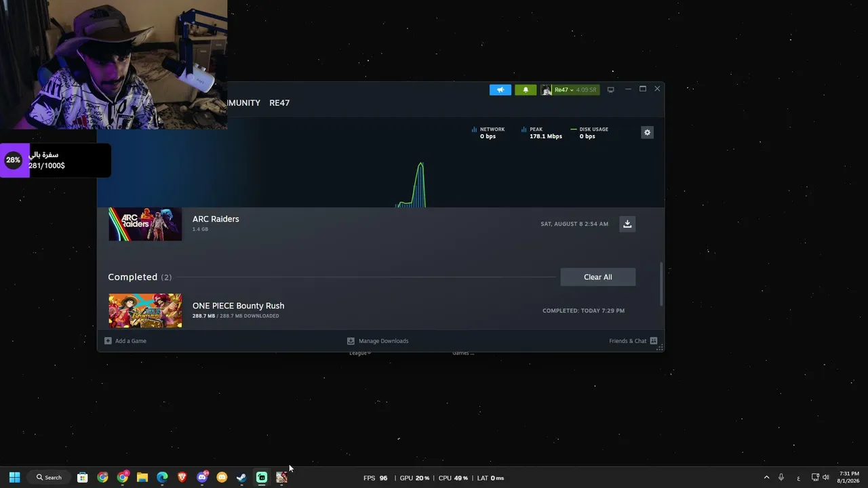
Task: Switch Steam to Big Picture mode
Action: 610,89
